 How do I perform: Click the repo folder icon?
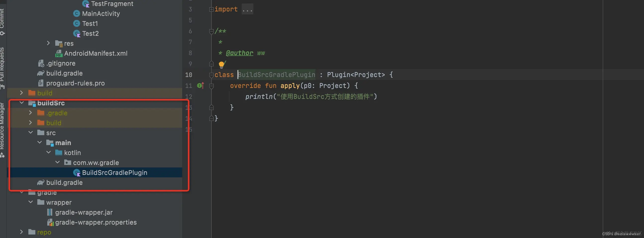(x=32, y=232)
